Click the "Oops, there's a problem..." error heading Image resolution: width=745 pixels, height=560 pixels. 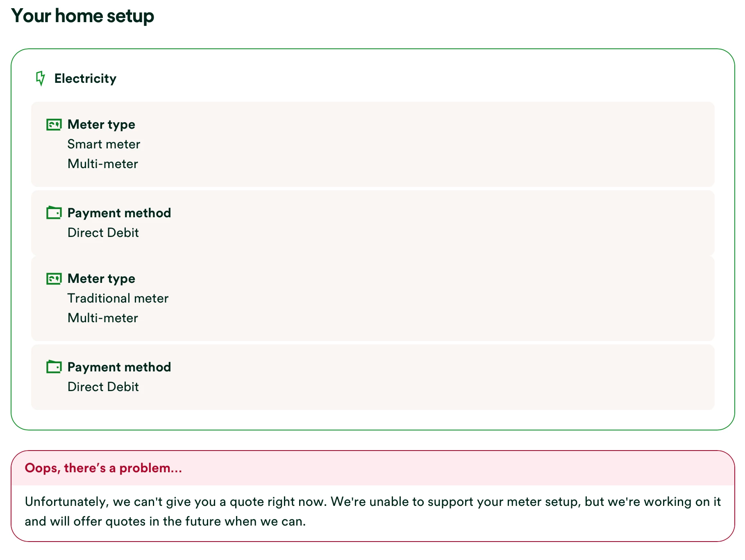(103, 468)
